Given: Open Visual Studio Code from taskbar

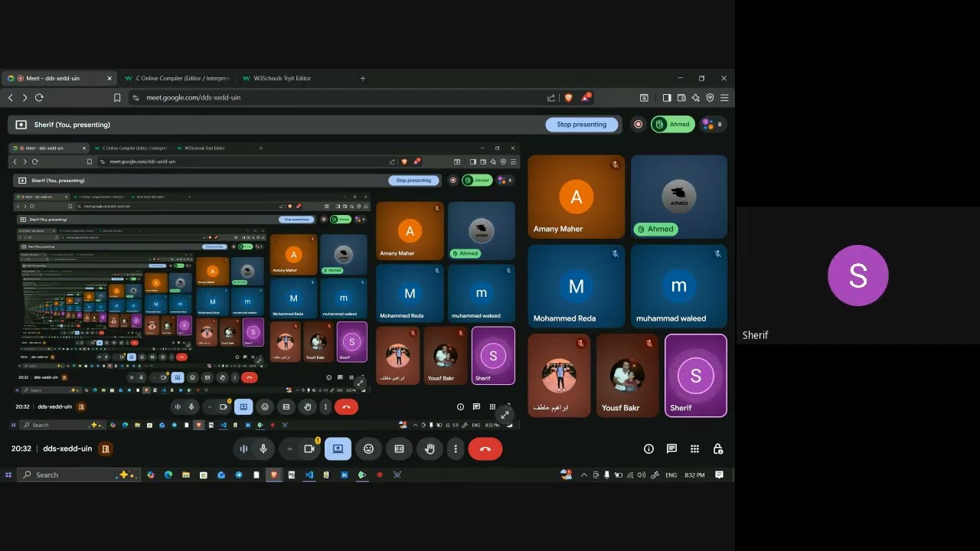Looking at the screenshot, I should click(309, 475).
